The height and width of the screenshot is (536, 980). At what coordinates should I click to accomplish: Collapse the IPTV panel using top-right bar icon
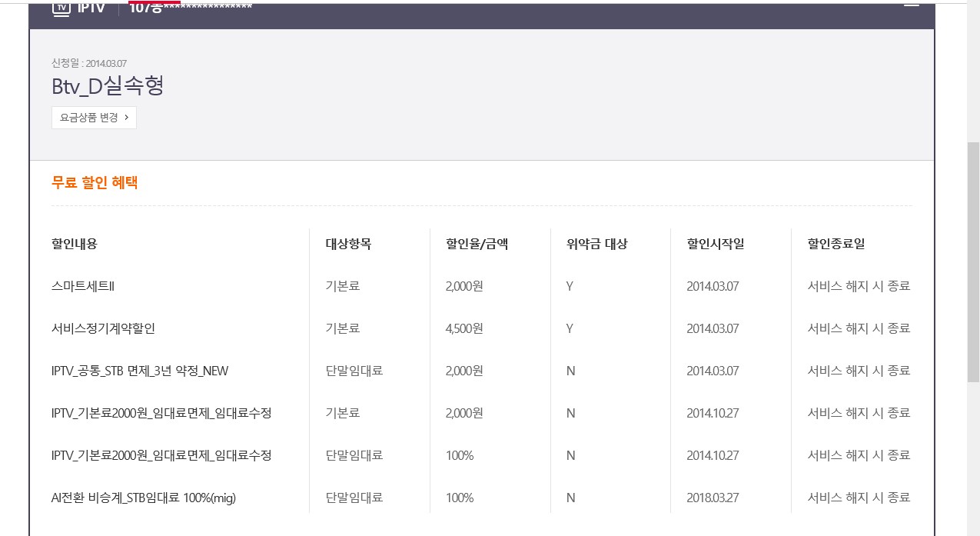click(911, 5)
